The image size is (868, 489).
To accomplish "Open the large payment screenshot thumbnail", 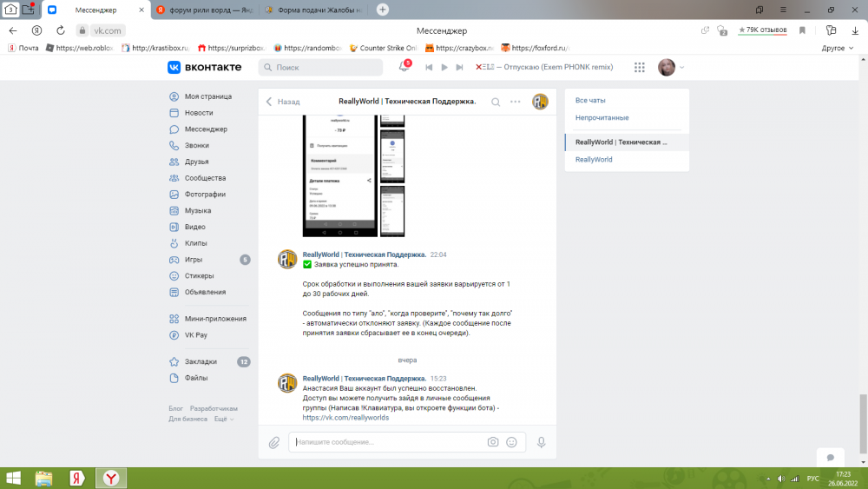I will coord(340,176).
